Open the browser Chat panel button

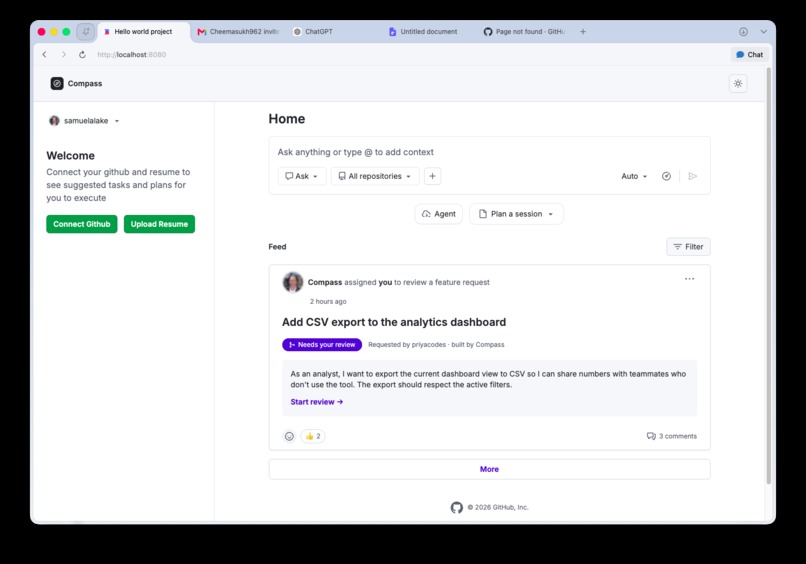(749, 54)
